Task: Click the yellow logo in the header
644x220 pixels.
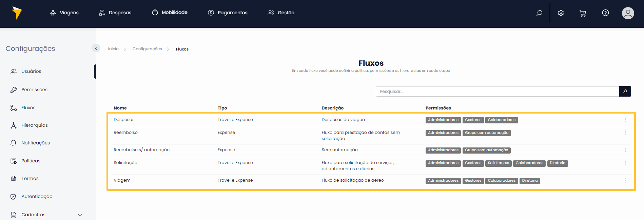Action: pyautogui.click(x=17, y=13)
